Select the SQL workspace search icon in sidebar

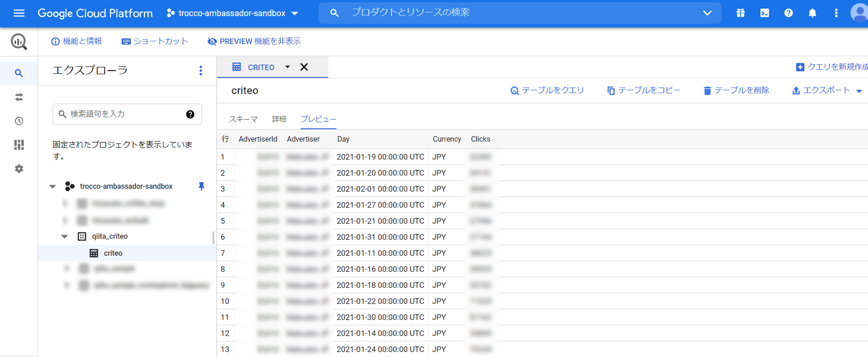pos(19,73)
